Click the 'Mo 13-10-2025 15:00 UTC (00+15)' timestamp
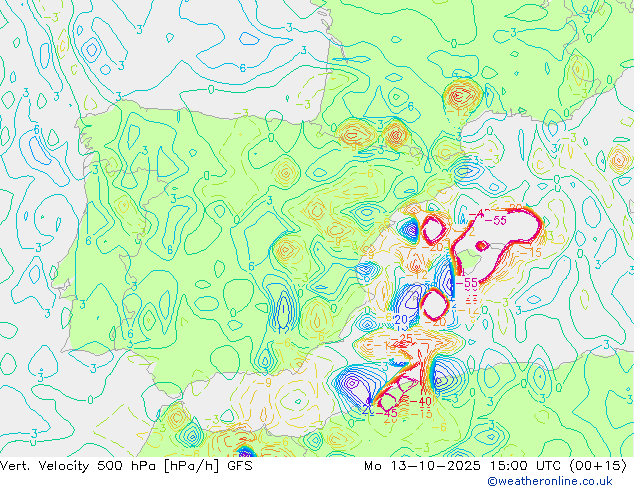634x490 pixels. click(495, 466)
